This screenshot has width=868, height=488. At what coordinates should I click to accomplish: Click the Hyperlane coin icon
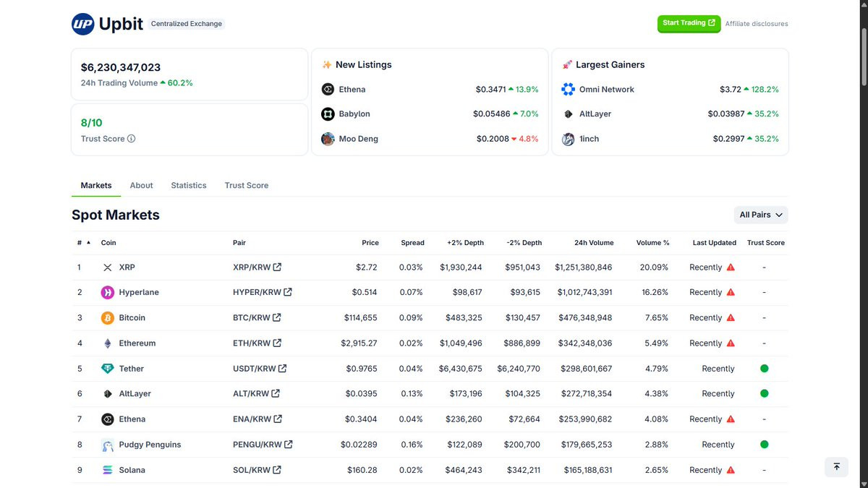tap(108, 293)
